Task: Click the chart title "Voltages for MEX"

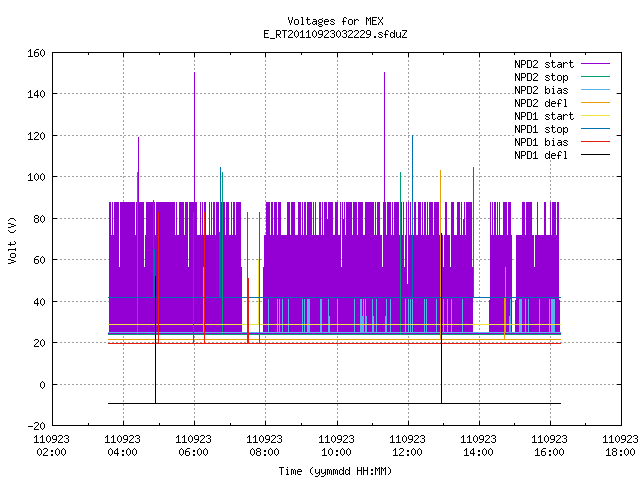Action: coord(335,21)
